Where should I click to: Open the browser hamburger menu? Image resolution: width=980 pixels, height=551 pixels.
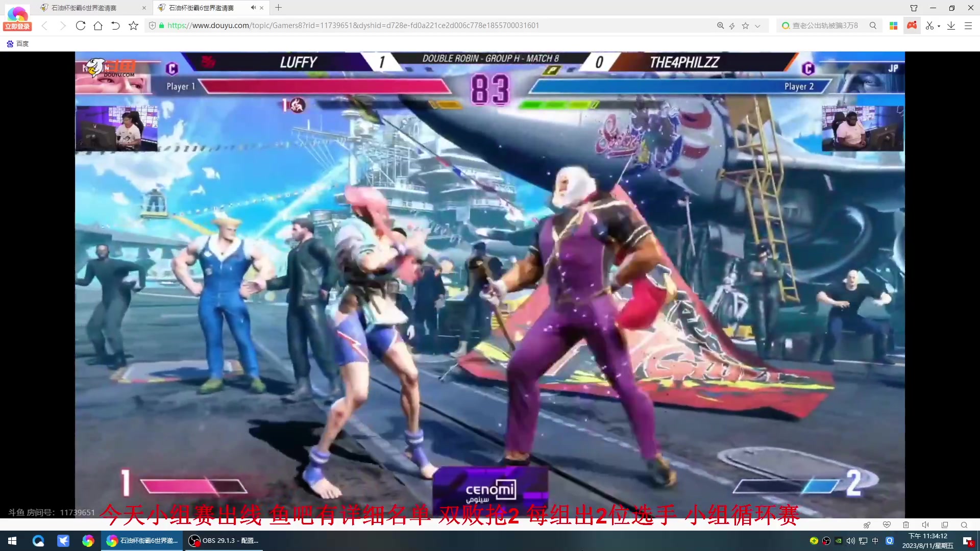[968, 26]
